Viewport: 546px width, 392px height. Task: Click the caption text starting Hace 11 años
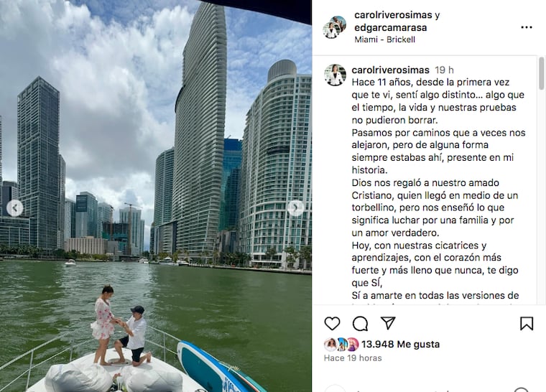click(x=438, y=189)
